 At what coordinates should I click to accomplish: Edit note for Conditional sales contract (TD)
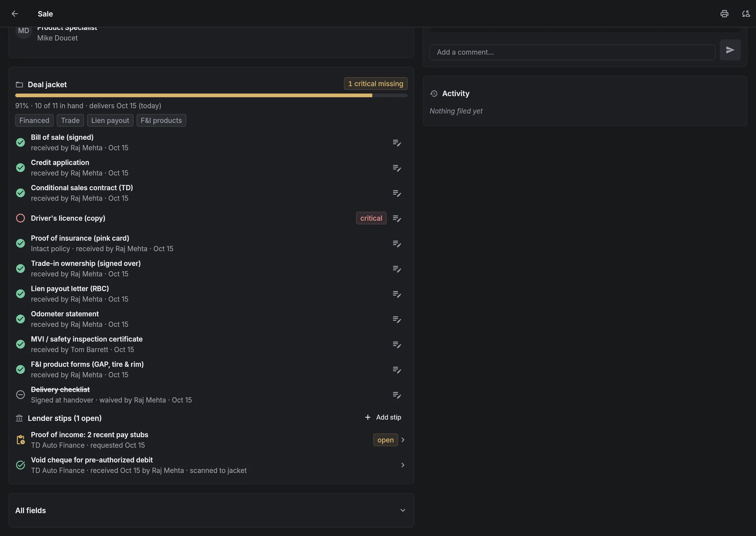tap(397, 193)
